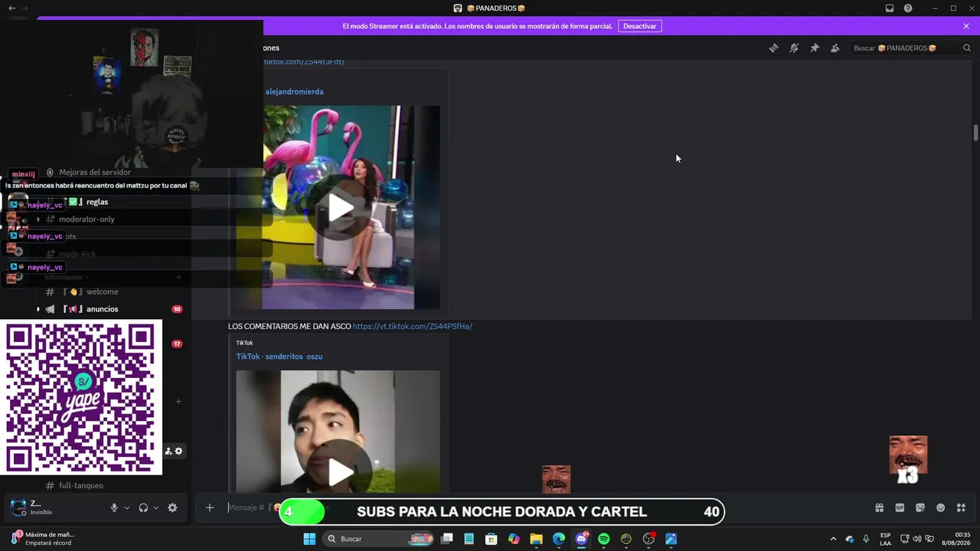980x551 pixels.
Task: Select the moderator-only channel
Action: click(x=87, y=219)
